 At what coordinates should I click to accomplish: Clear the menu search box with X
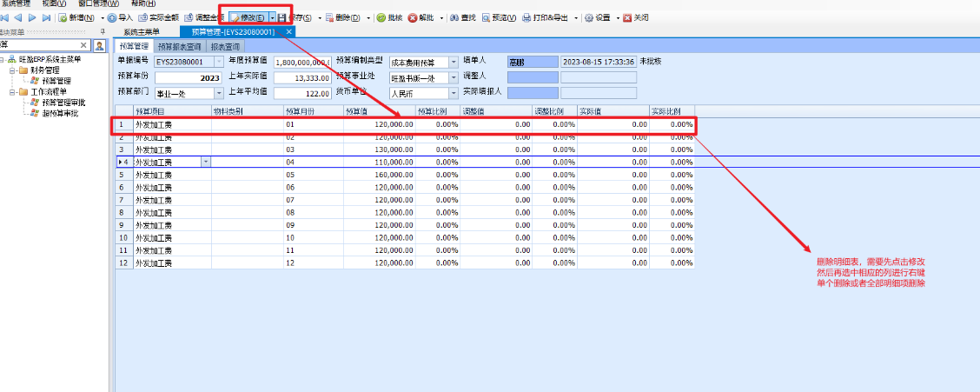[83, 46]
